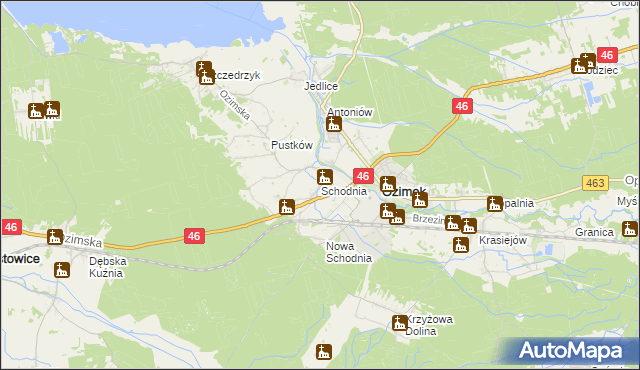Click the Dębska Kuźnia place label
This screenshot has width=640, height=370.
tap(108, 267)
